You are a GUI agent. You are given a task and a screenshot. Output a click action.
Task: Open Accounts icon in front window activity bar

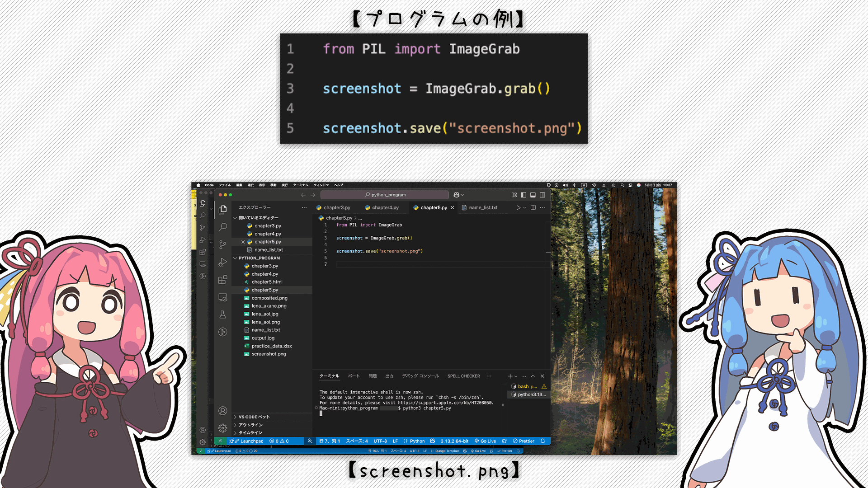click(x=222, y=411)
